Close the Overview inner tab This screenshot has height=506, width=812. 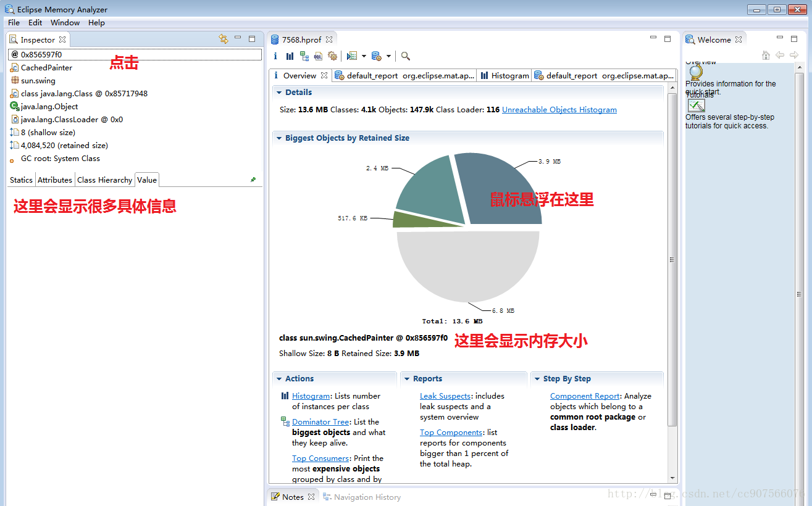pos(324,75)
